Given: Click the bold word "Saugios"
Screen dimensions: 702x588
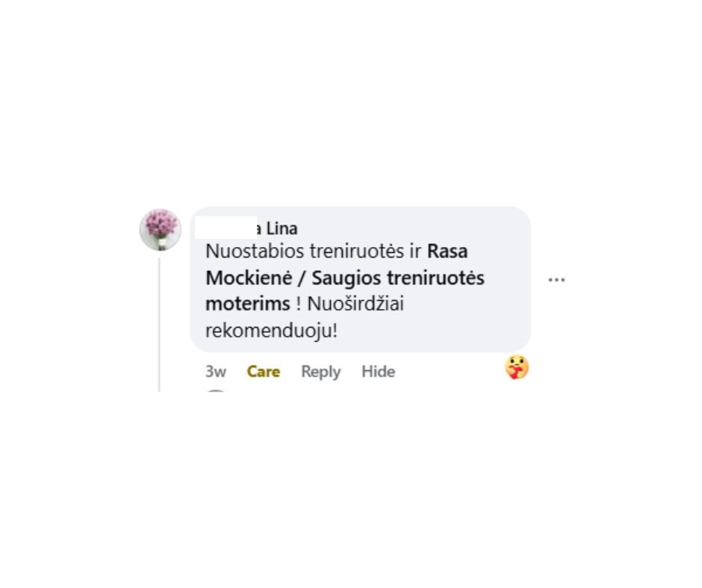Looking at the screenshot, I should 346,278.
